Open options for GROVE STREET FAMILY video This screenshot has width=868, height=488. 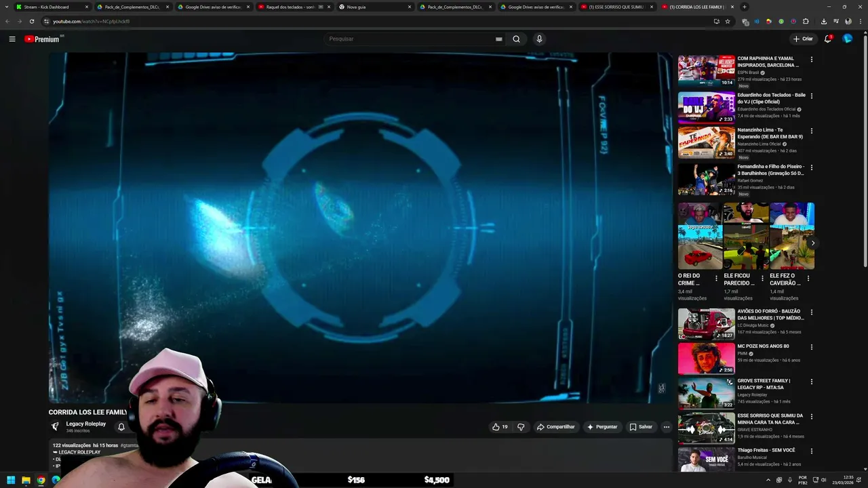pyautogui.click(x=811, y=382)
